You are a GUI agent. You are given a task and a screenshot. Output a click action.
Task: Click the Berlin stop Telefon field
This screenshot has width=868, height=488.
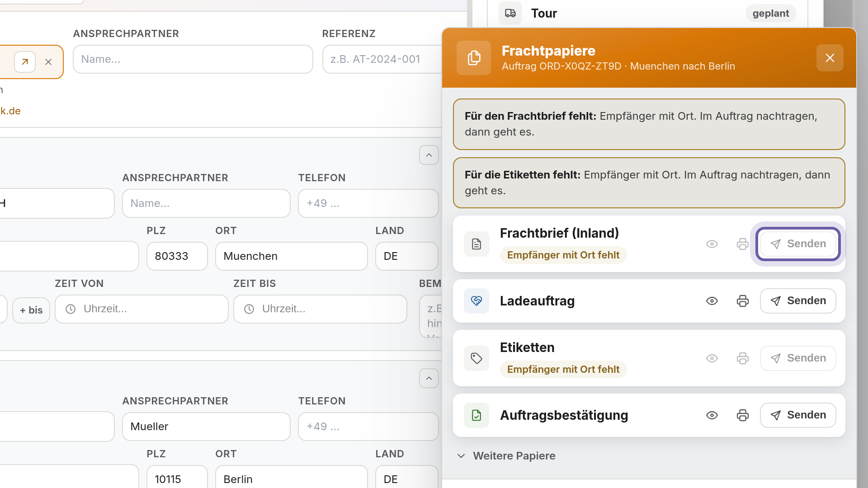(368, 427)
